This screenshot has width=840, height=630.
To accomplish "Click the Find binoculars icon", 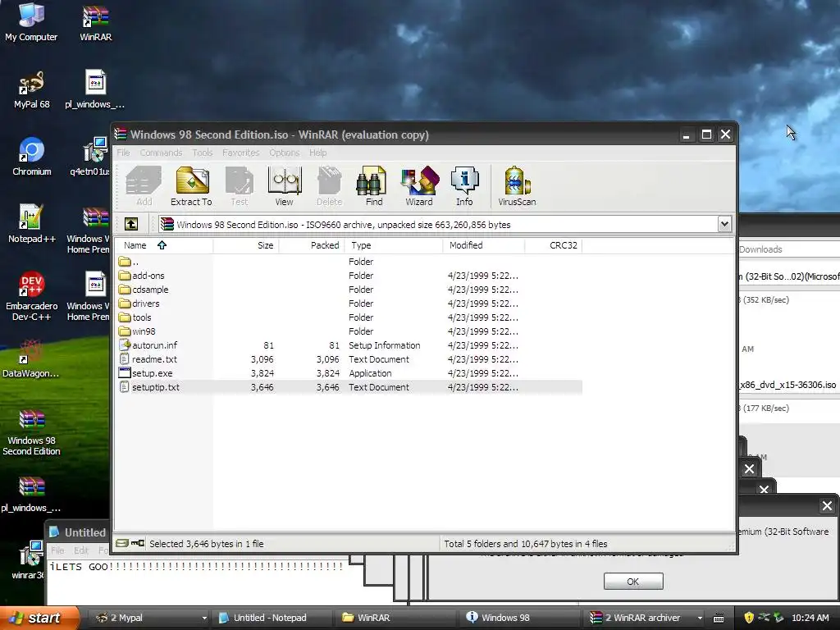I will coord(373,186).
